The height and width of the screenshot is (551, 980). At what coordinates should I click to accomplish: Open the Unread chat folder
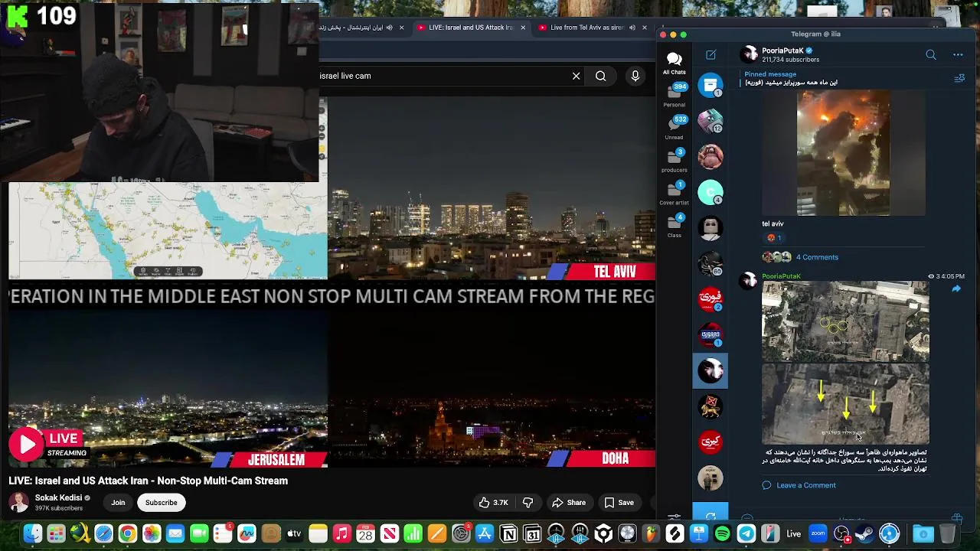674,128
